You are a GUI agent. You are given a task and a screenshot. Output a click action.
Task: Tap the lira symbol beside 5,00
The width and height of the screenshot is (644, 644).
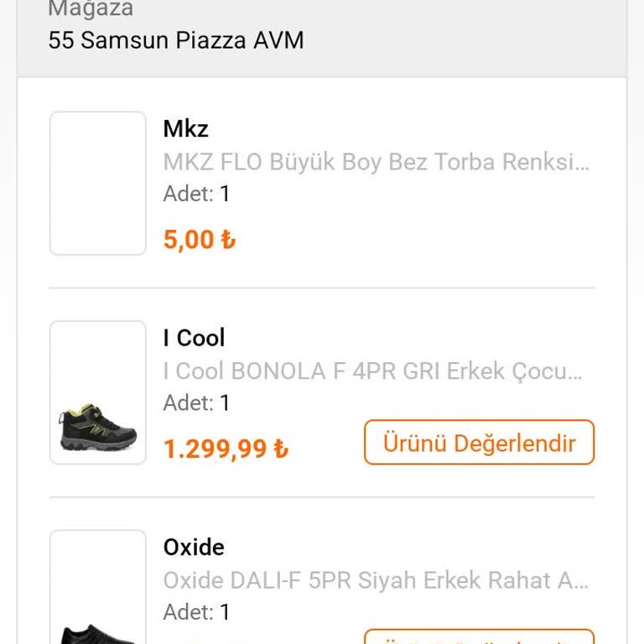click(228, 241)
